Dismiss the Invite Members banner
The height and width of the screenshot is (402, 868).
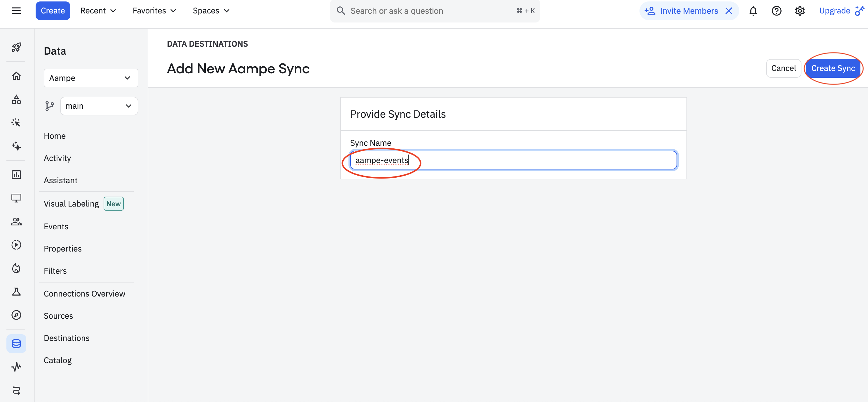tap(729, 11)
